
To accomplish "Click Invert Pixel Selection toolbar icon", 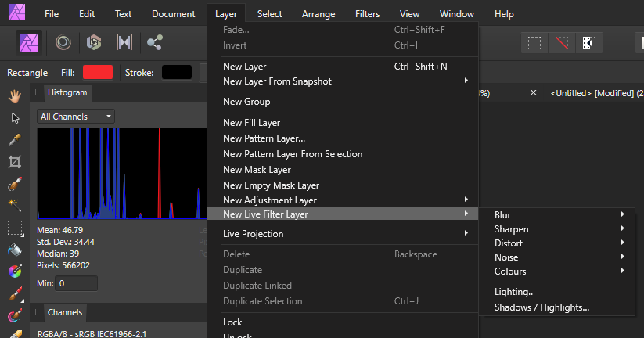I will pos(589,43).
